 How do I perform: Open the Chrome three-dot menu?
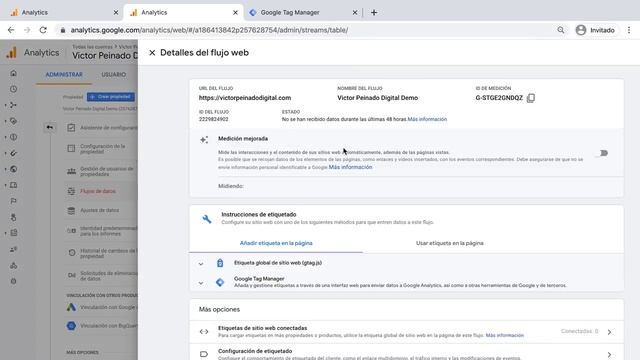629,30
